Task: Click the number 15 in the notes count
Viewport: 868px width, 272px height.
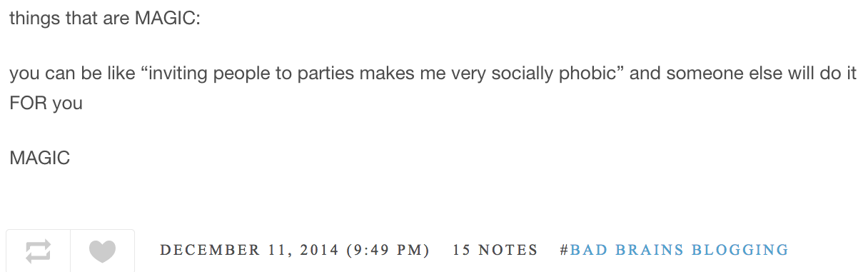Action: 462,250
